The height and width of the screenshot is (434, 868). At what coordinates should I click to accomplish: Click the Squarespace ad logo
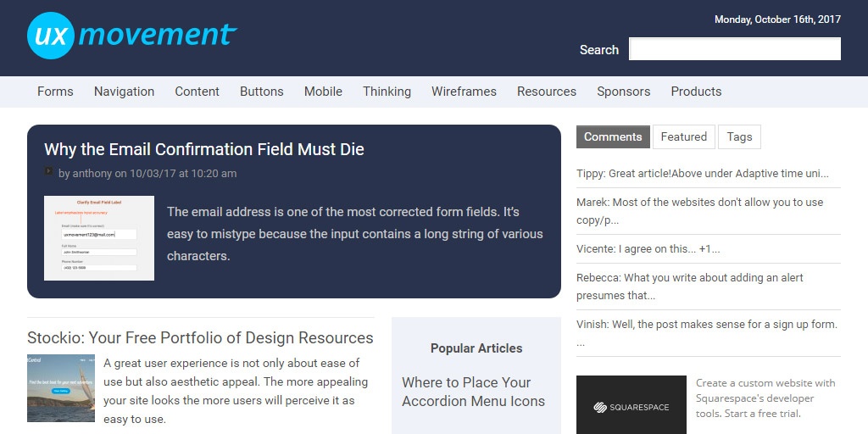pyautogui.click(x=631, y=406)
